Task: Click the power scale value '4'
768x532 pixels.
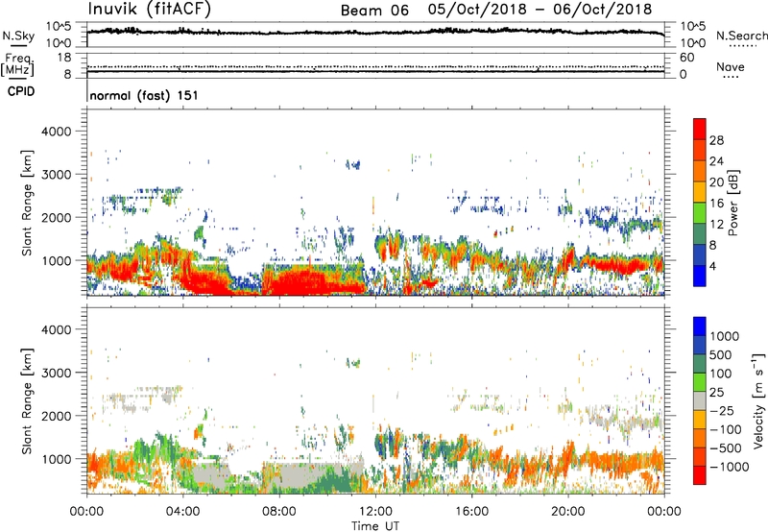Action: (x=712, y=266)
